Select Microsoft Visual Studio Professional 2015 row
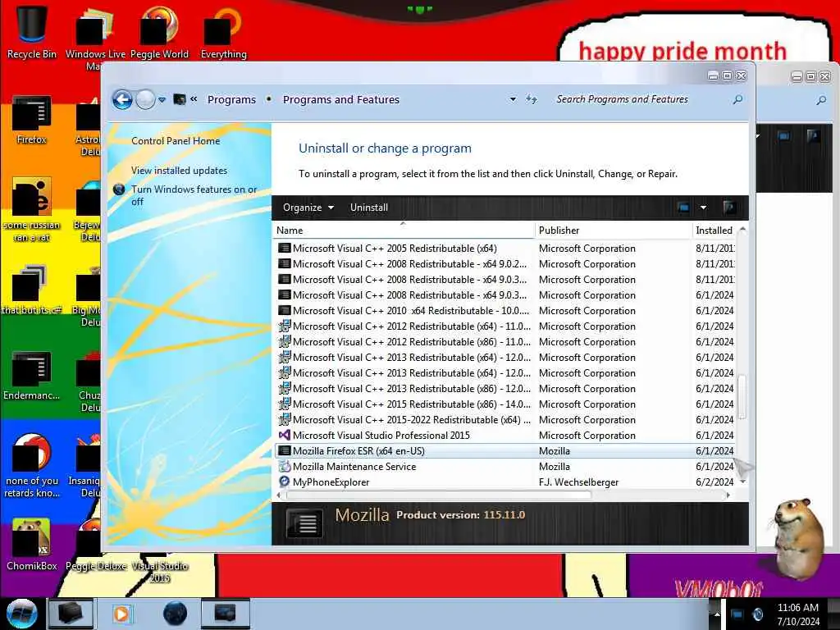This screenshot has height=630, width=840. pos(504,436)
